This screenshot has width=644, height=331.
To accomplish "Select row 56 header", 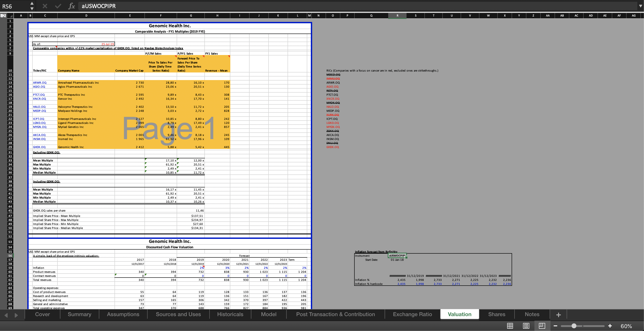I will pos(10,256).
